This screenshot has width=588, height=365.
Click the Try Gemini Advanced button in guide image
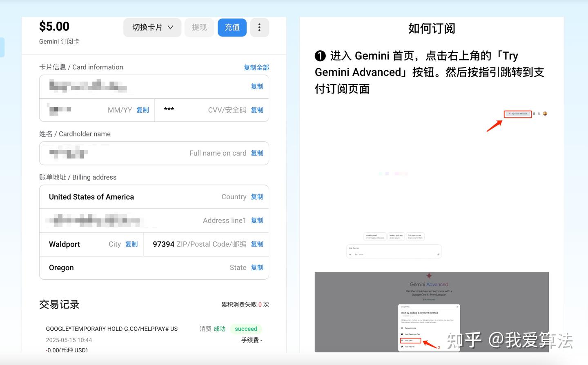pyautogui.click(x=518, y=114)
